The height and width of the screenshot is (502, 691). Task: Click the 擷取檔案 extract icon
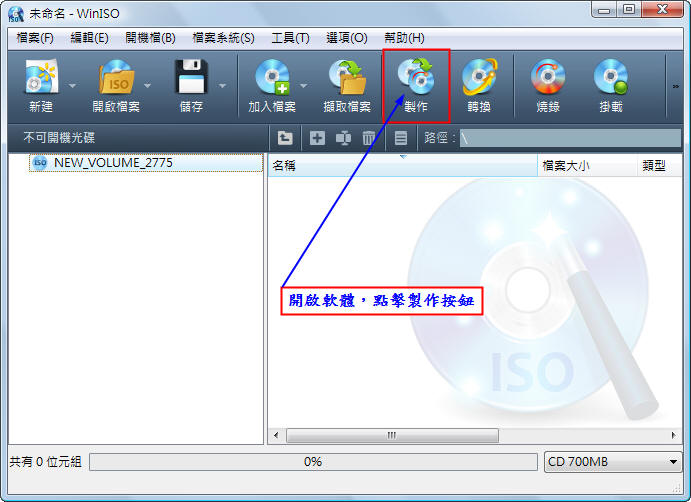click(x=347, y=77)
